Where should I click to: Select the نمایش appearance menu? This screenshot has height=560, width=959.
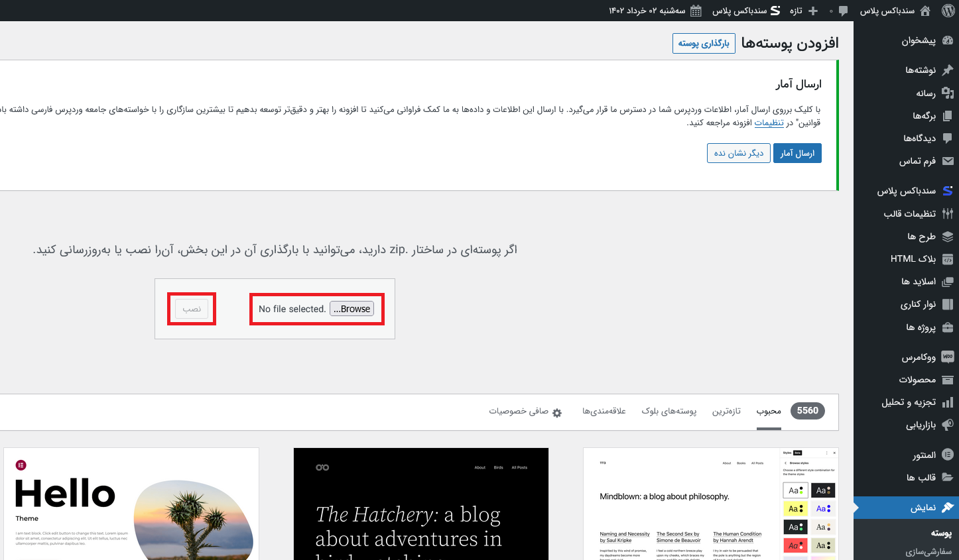[906, 508]
